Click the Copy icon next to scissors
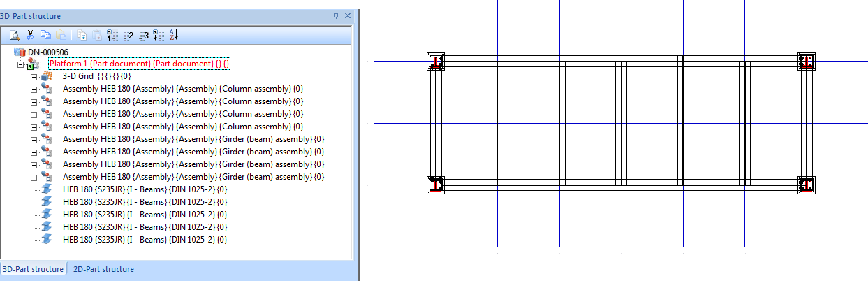Screen dimensions: 868x281 tap(46, 34)
